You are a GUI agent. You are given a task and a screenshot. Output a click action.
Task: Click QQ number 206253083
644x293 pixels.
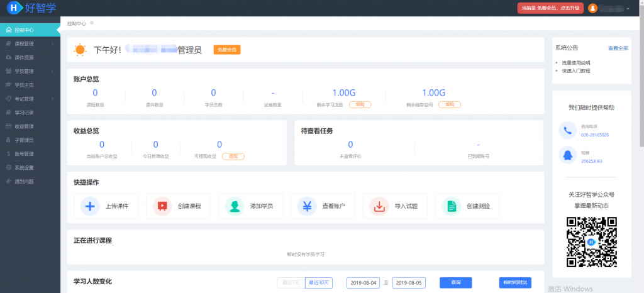point(591,161)
